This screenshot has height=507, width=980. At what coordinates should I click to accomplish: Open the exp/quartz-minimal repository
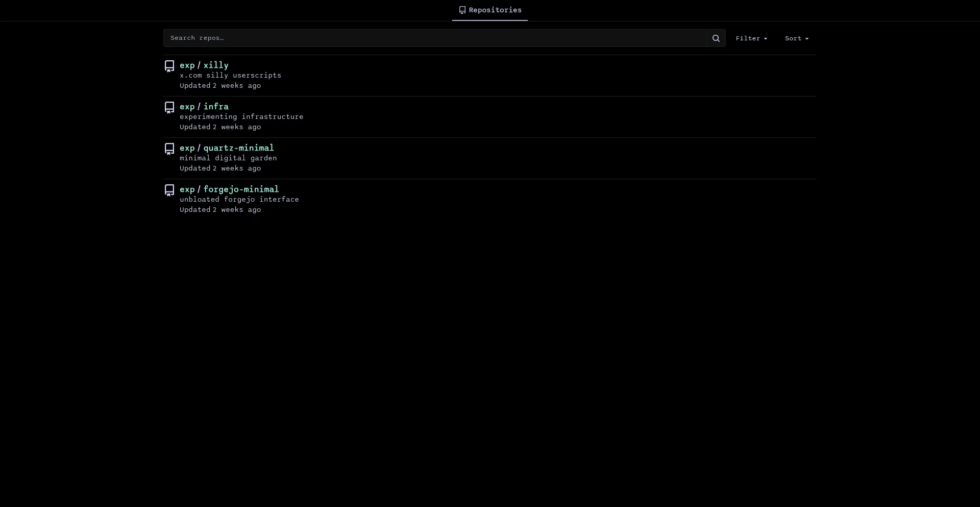(x=227, y=149)
